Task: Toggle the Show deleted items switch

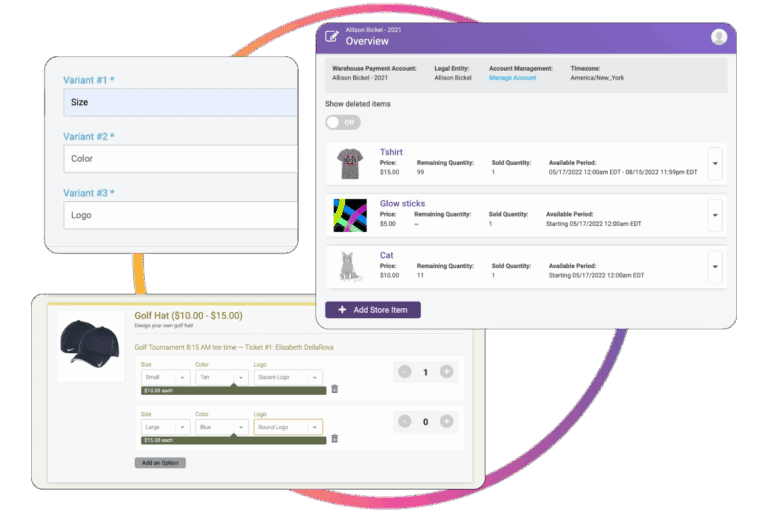Action: tap(343, 122)
